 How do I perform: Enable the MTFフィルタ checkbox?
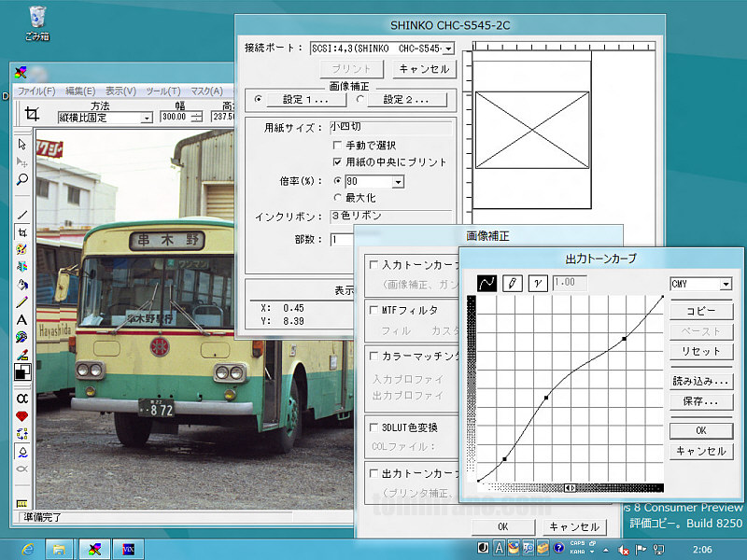(x=373, y=309)
